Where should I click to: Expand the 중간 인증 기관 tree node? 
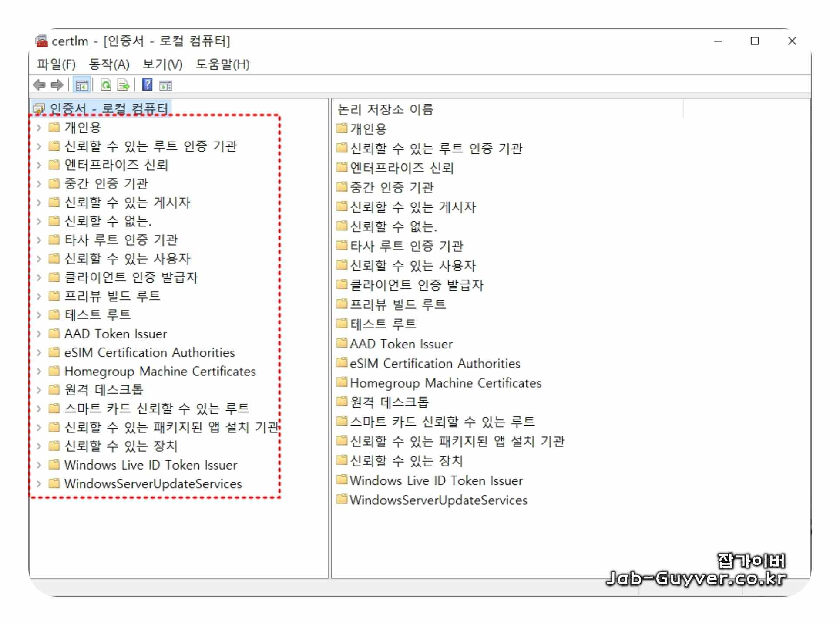point(39,184)
